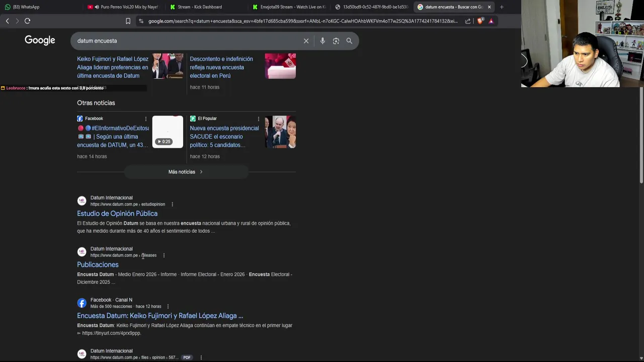Open ElInformativoDeExitosa Facebook news link
This screenshot has width=644, height=362.
113,136
